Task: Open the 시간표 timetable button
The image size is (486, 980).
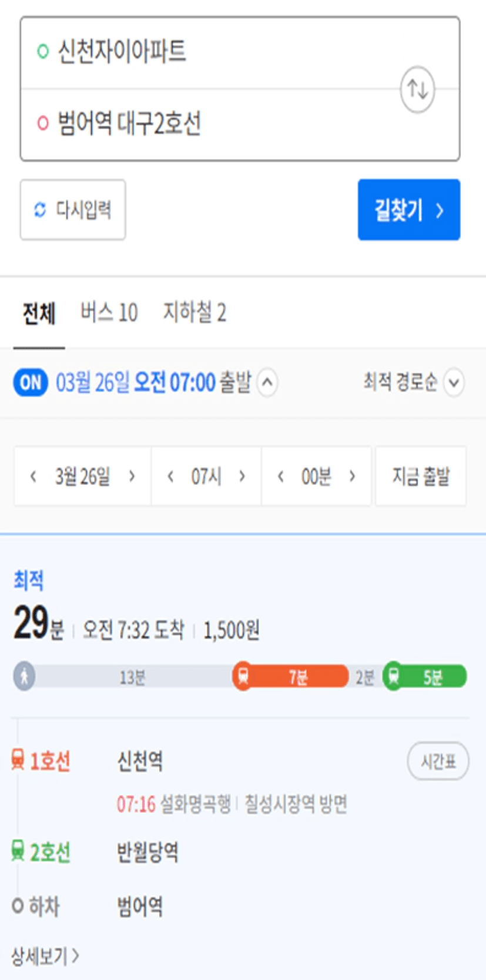Action: [x=438, y=761]
